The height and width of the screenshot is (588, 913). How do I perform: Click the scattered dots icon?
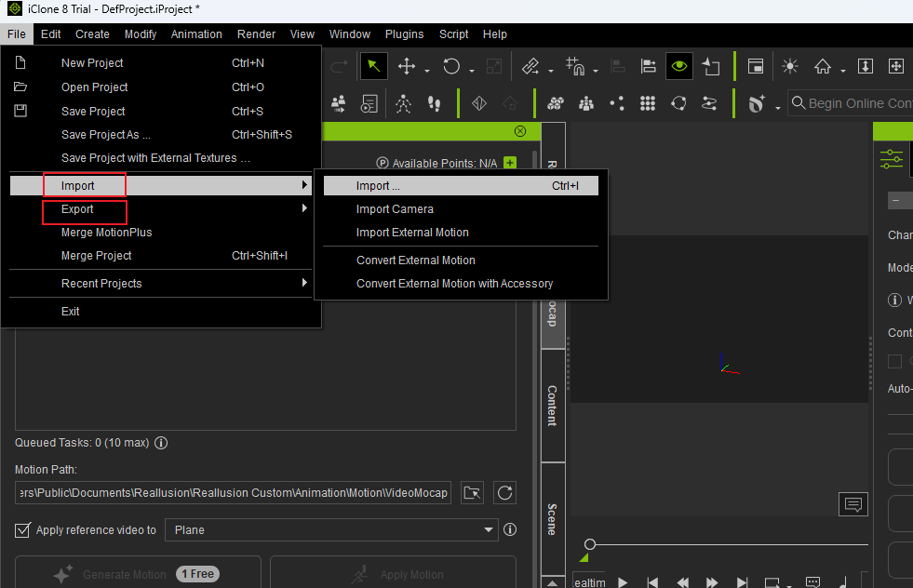point(617,103)
